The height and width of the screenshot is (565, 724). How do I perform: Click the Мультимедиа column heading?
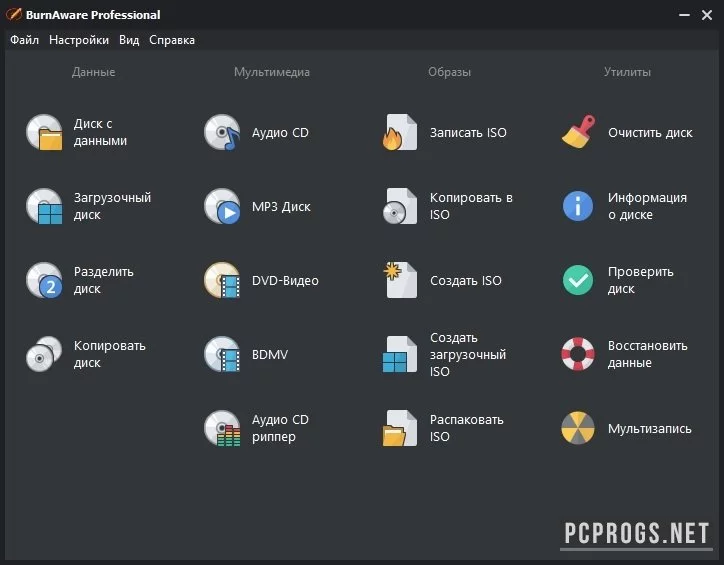[x=272, y=72]
